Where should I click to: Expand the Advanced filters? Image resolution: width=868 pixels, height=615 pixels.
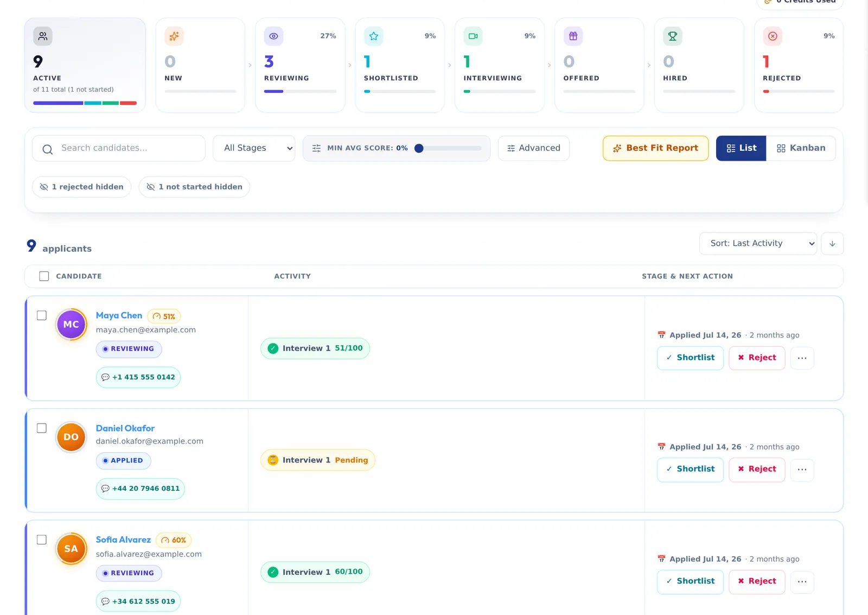pyautogui.click(x=534, y=148)
